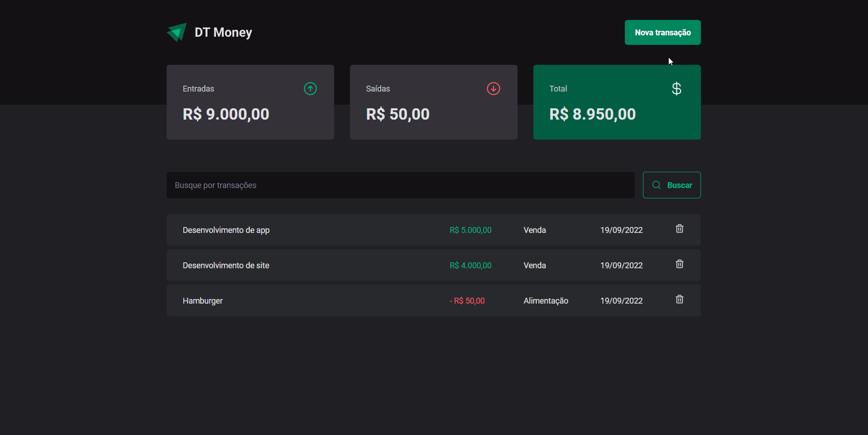Delete the Desenvolvimento de app transaction

point(679,229)
